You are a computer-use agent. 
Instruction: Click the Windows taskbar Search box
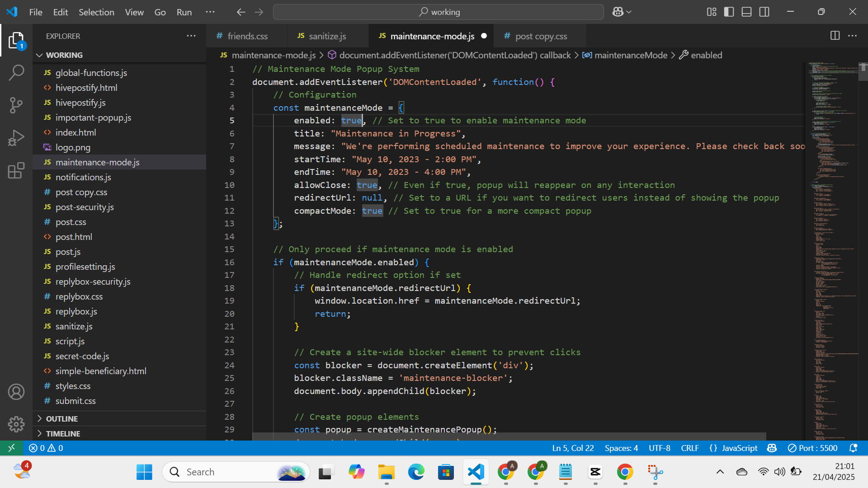[x=236, y=472]
